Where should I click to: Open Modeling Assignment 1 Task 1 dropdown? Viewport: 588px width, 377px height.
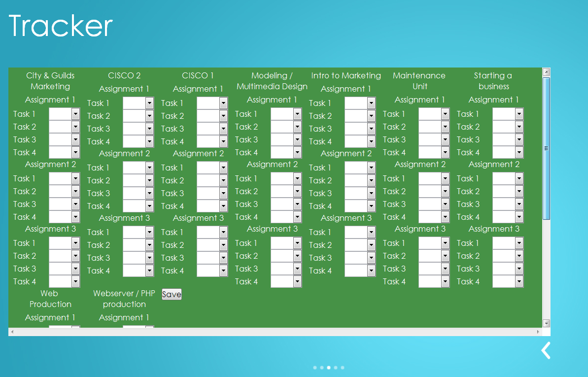pos(286,114)
